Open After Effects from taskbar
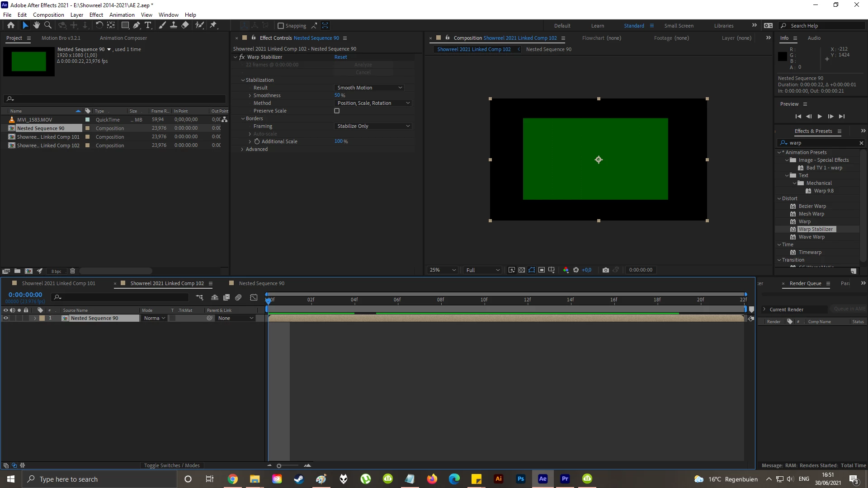868x488 pixels. [543, 479]
